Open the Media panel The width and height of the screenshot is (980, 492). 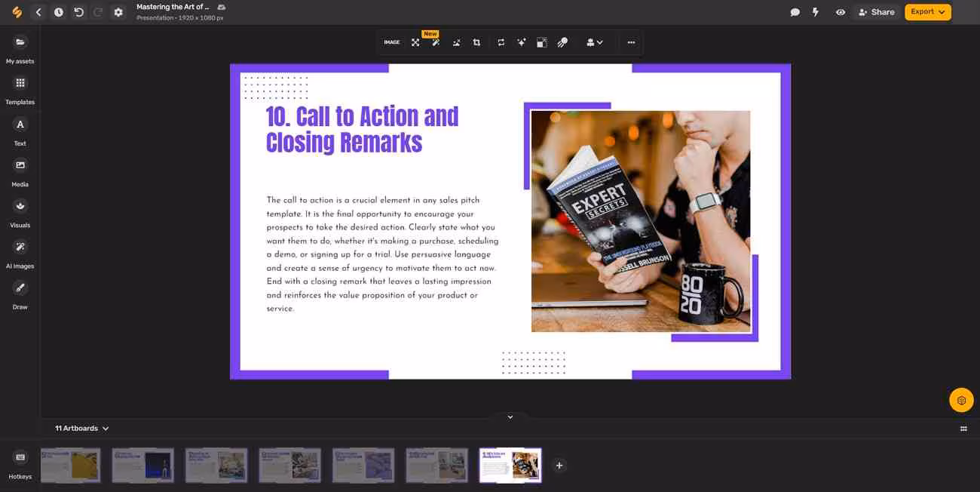20,173
